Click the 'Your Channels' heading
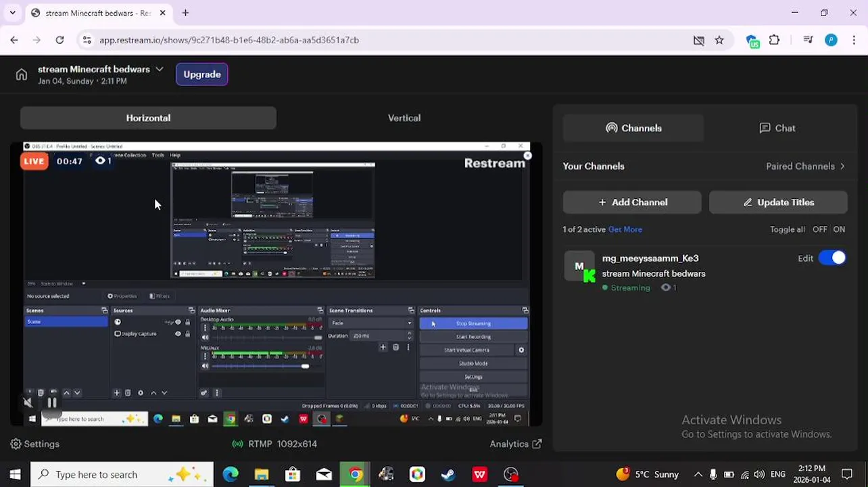 [594, 166]
